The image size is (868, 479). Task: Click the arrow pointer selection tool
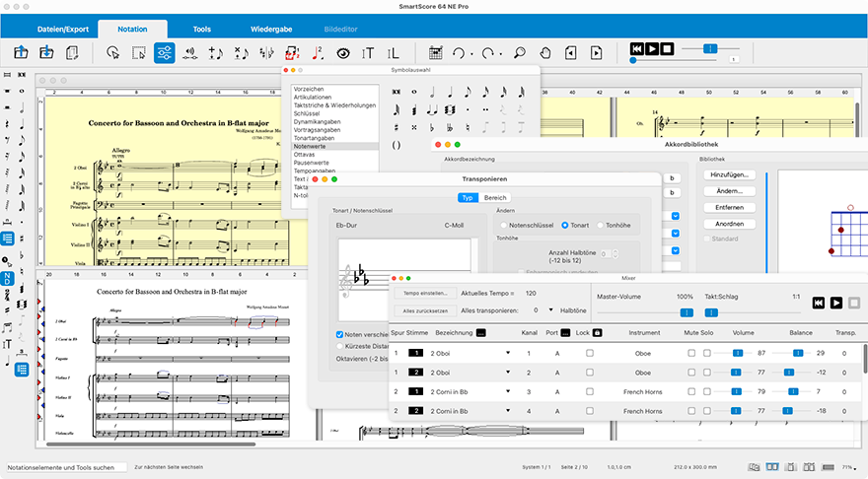click(113, 52)
